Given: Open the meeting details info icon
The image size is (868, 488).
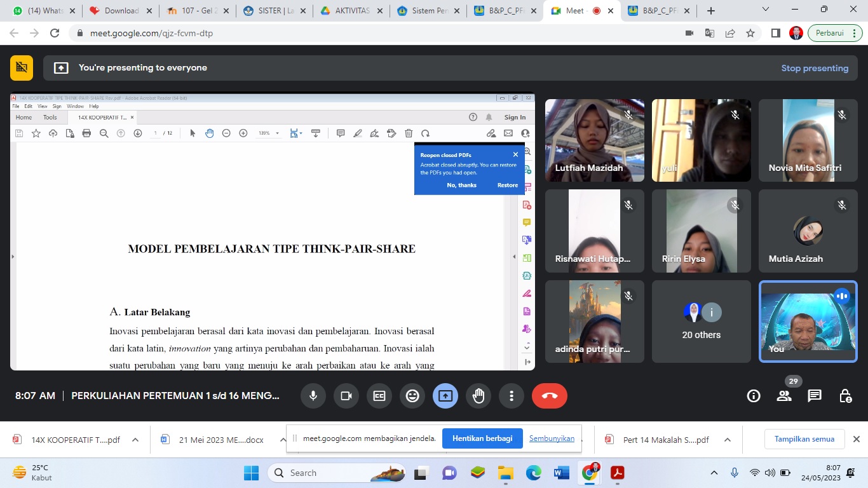Looking at the screenshot, I should tap(754, 396).
